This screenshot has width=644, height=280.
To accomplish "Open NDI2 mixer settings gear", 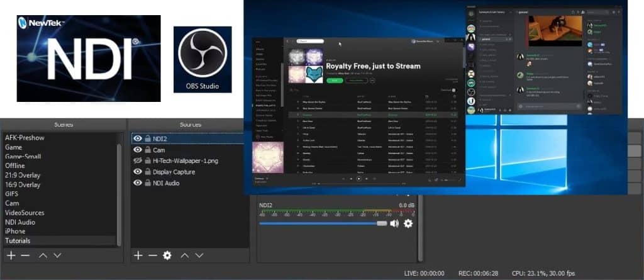I will (408, 223).
